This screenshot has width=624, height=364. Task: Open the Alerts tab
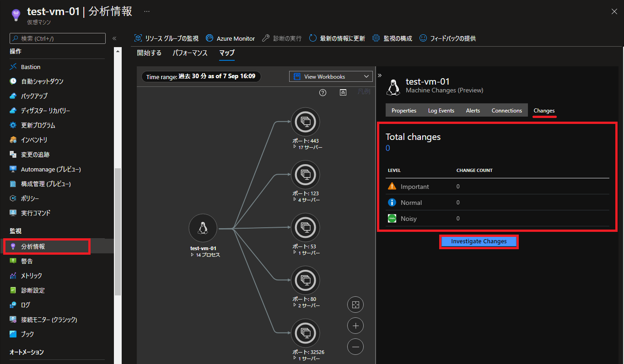[x=473, y=111]
